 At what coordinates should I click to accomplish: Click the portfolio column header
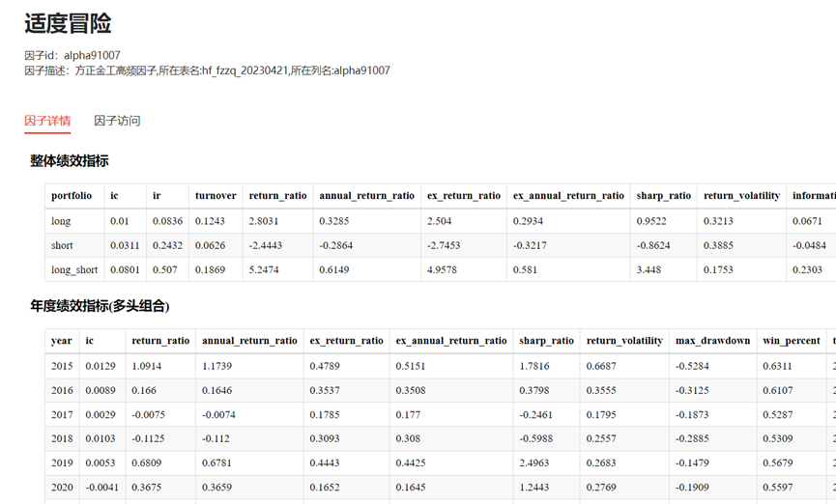click(x=72, y=195)
